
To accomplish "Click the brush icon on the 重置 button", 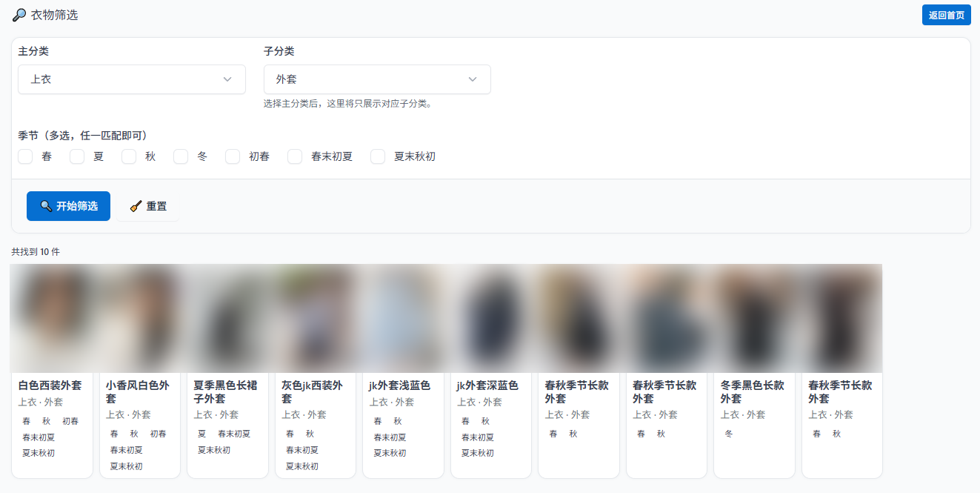I will pyautogui.click(x=135, y=206).
